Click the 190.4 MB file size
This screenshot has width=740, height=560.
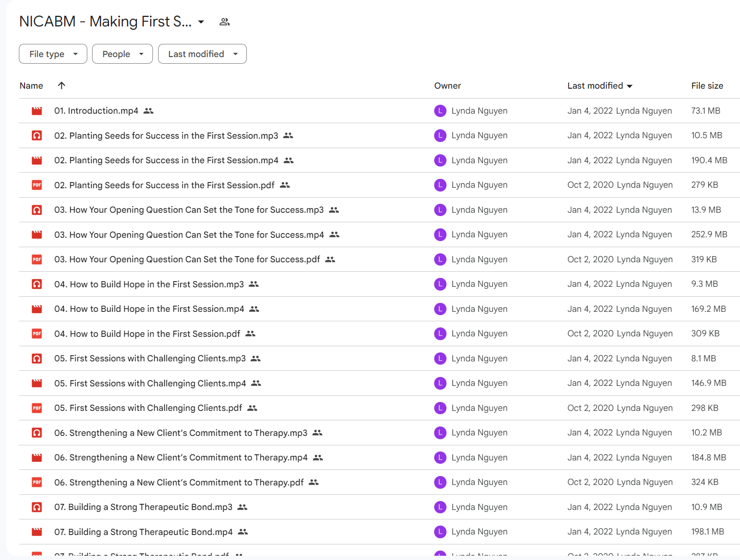709,160
